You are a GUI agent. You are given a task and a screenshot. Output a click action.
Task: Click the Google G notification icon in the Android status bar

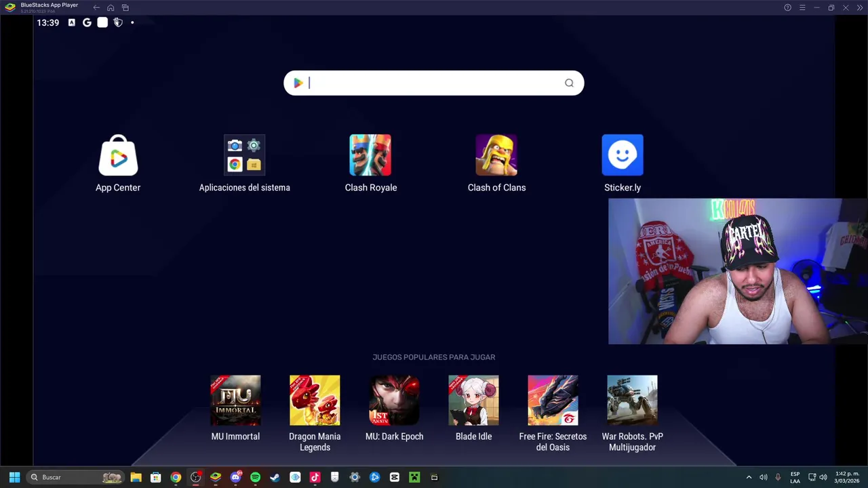[87, 22]
